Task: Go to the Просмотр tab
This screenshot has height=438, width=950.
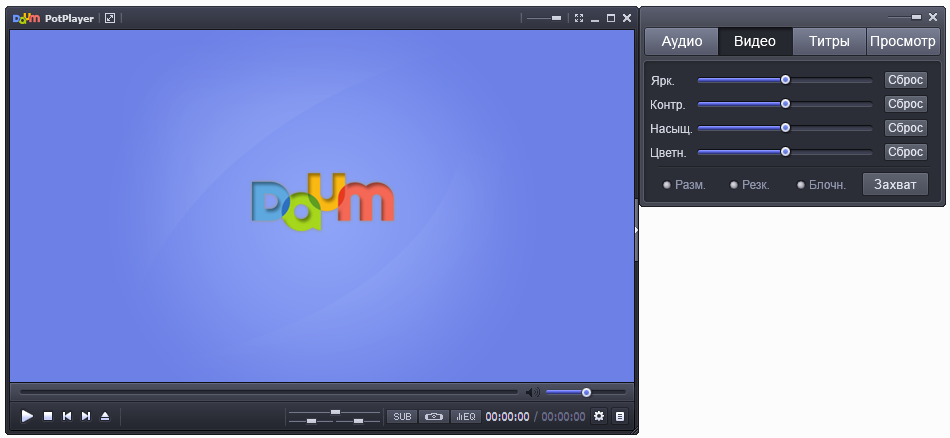Action: (x=903, y=41)
